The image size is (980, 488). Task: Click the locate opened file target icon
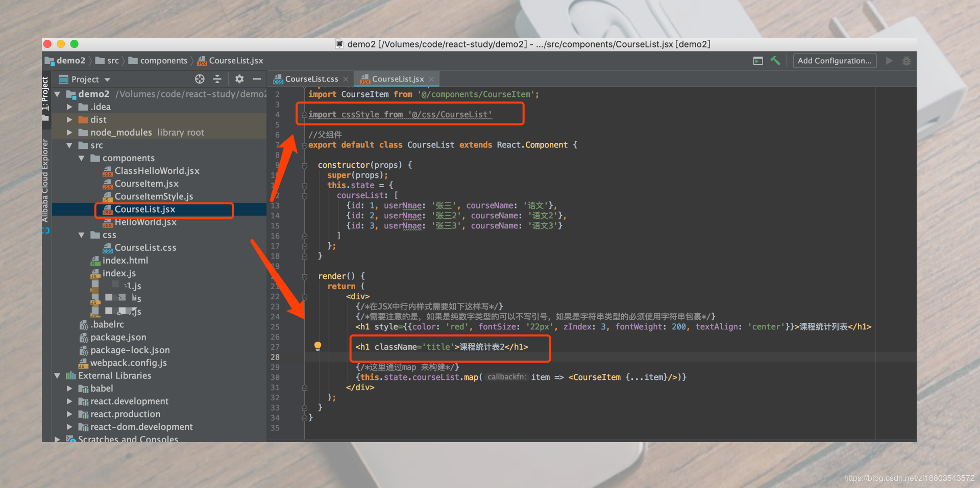[200, 79]
